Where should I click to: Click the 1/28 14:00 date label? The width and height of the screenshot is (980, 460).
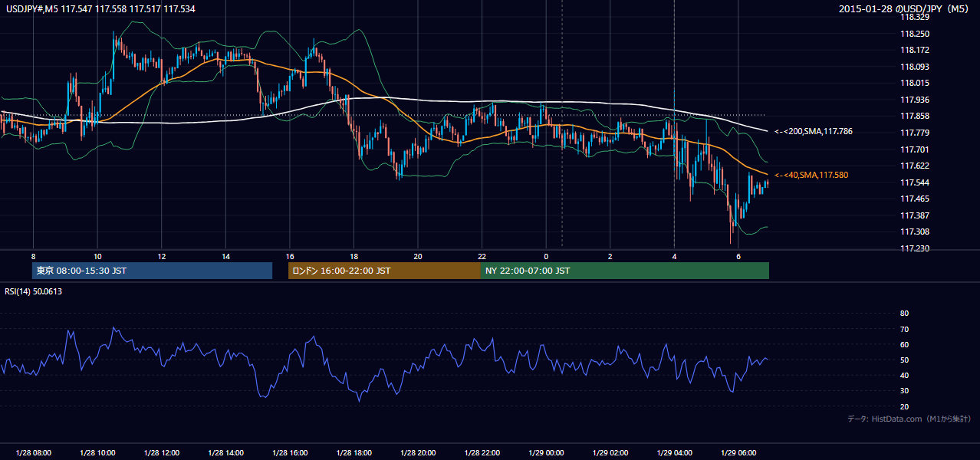225,453
